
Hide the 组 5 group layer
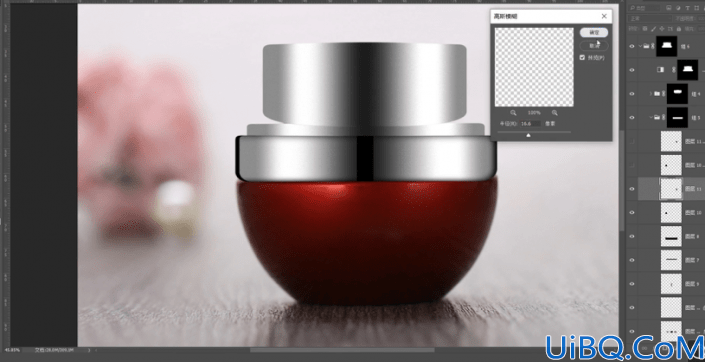point(632,117)
